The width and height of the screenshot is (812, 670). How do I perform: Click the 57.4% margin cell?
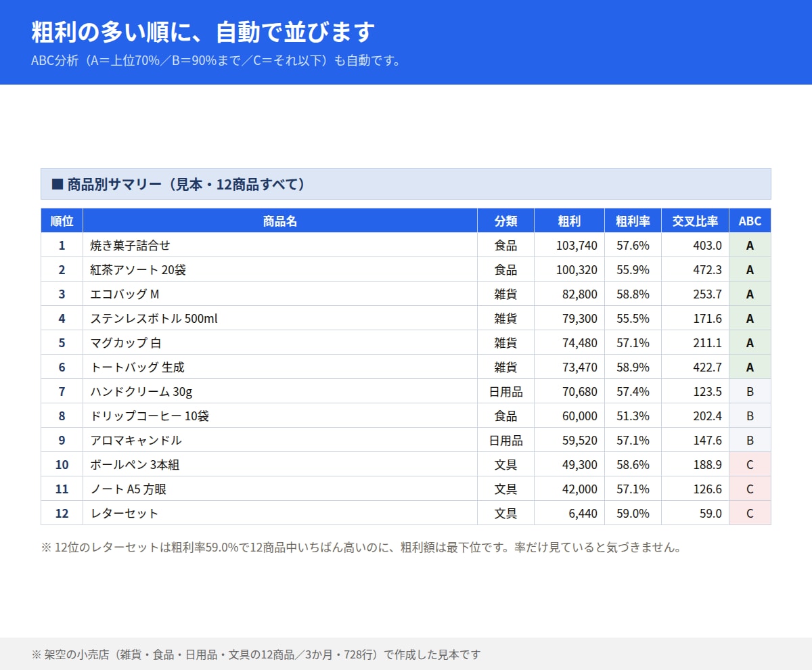click(x=633, y=391)
